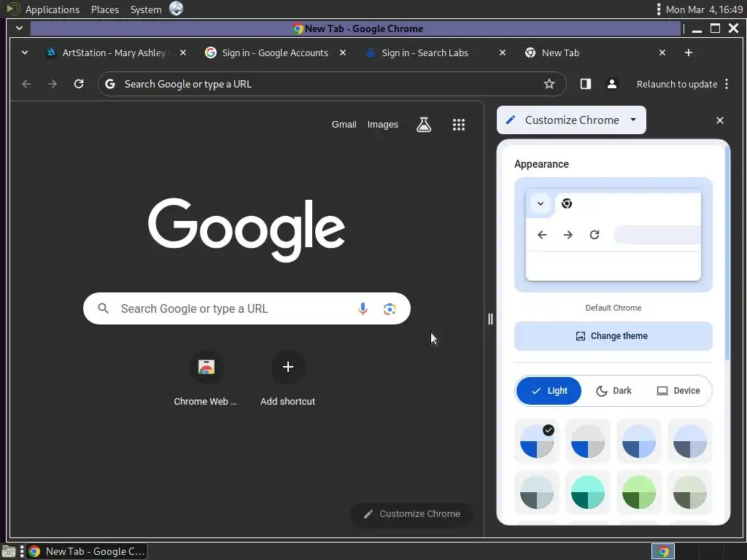Toggle the side panel icon in toolbar
Screen dimensions: 747x560
click(x=586, y=85)
